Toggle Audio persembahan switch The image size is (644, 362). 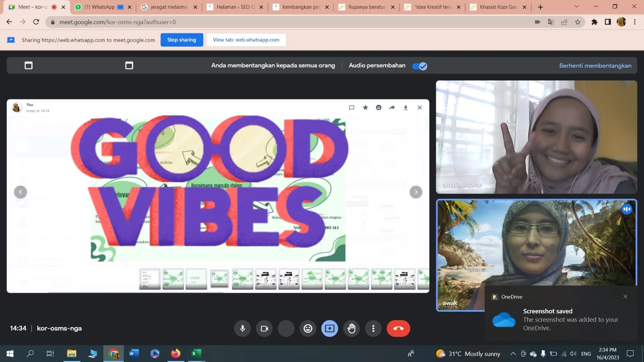[x=419, y=66]
